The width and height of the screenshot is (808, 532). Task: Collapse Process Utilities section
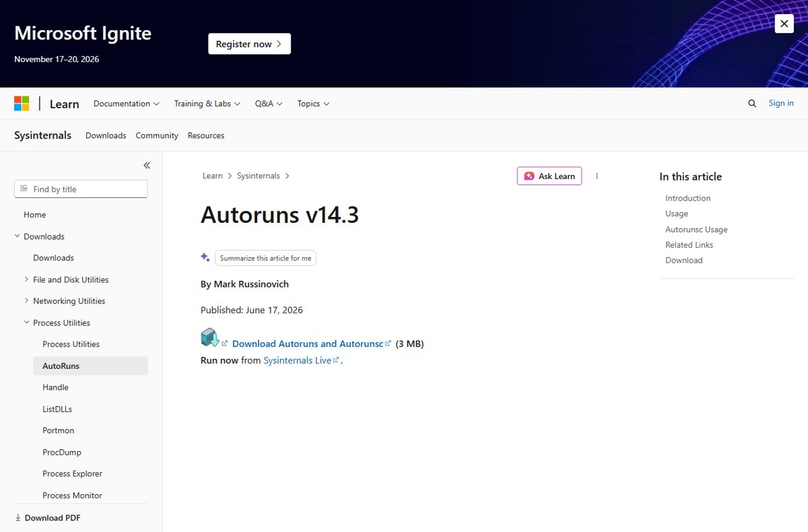[x=27, y=323]
